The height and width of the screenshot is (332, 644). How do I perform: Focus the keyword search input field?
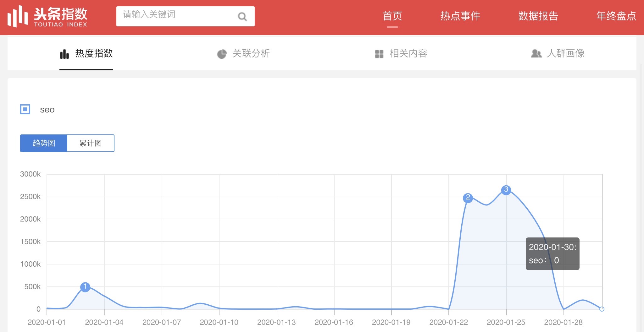[x=176, y=16]
